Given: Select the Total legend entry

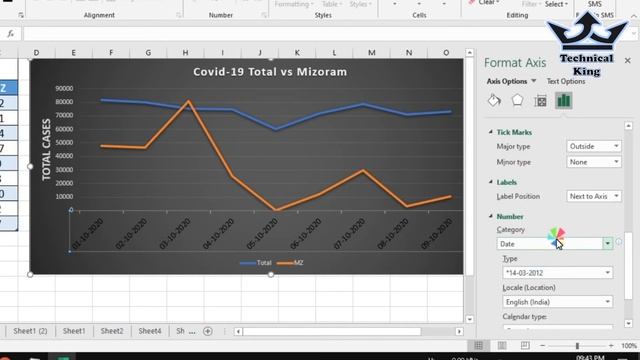Looking at the screenshot, I should click(x=256, y=263).
